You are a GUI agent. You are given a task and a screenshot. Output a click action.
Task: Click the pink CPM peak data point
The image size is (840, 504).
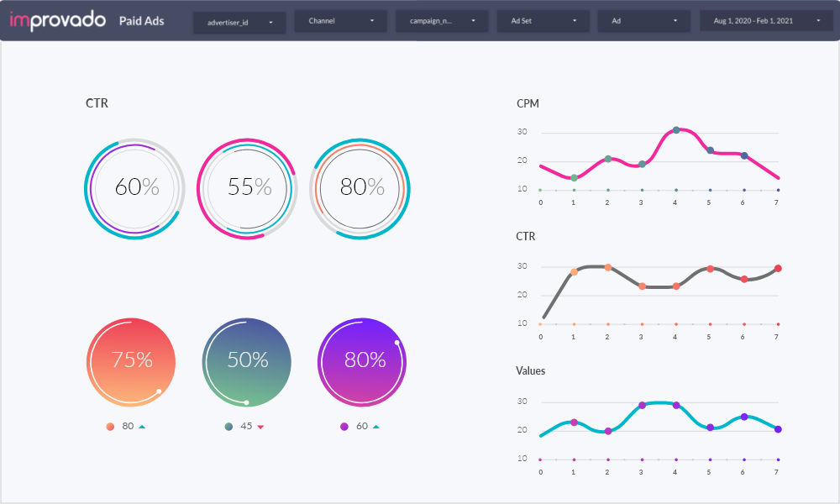pos(676,130)
